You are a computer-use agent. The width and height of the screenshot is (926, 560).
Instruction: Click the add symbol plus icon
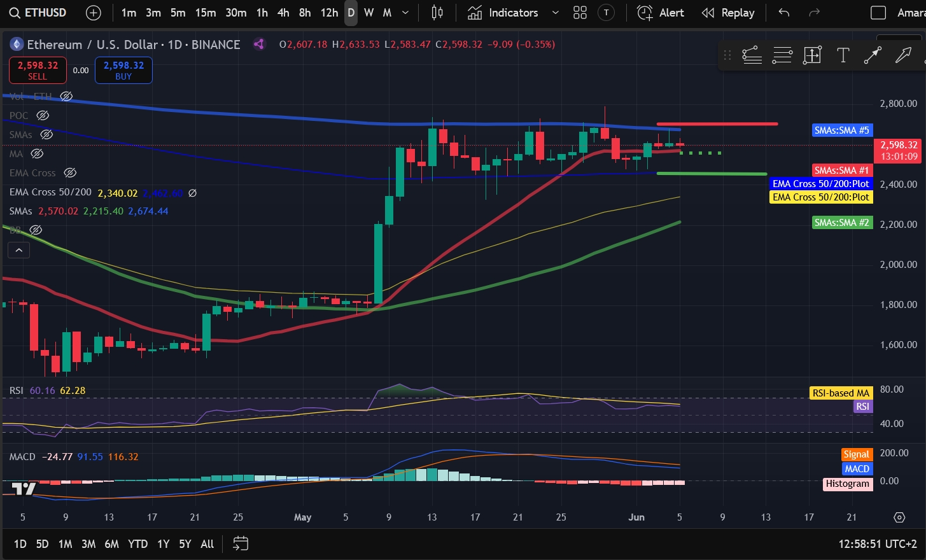click(x=93, y=13)
